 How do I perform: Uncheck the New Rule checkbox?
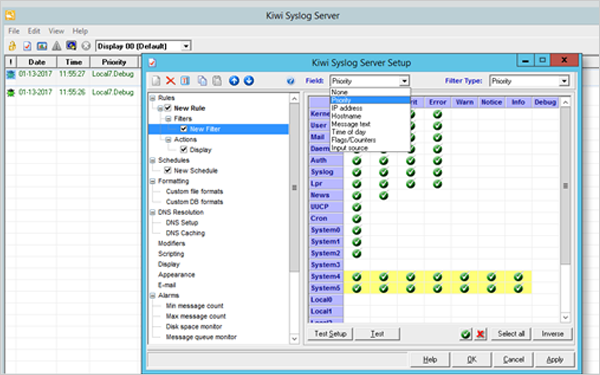pyautogui.click(x=168, y=108)
